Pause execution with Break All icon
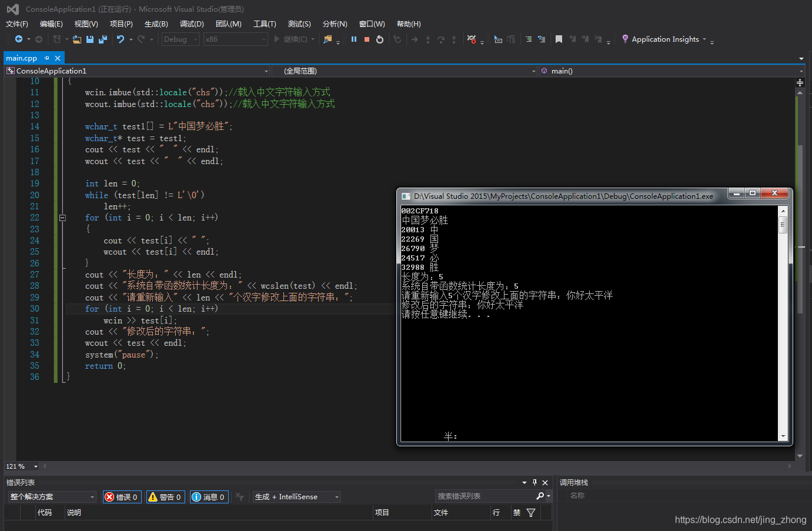The image size is (812, 531). coord(353,39)
